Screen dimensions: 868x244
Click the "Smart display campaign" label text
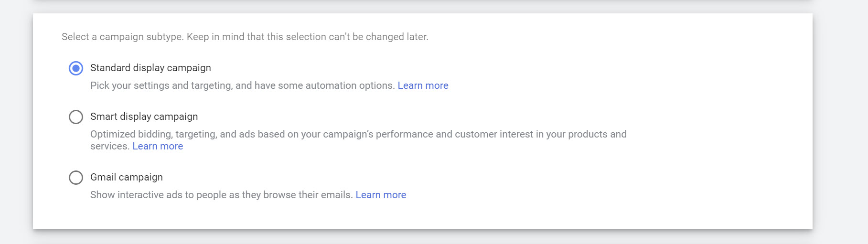[144, 117]
